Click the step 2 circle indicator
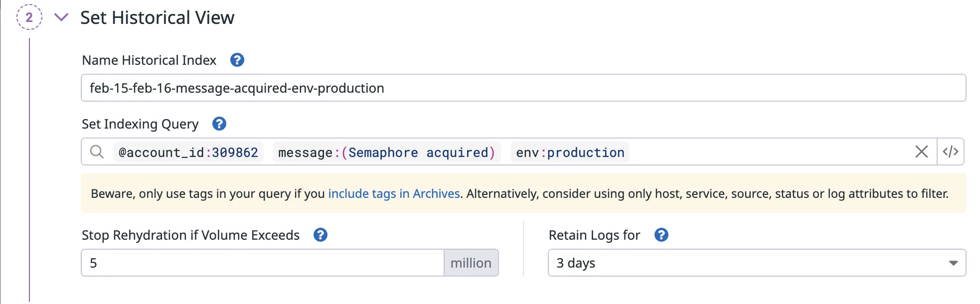The height and width of the screenshot is (304, 980). tap(29, 17)
